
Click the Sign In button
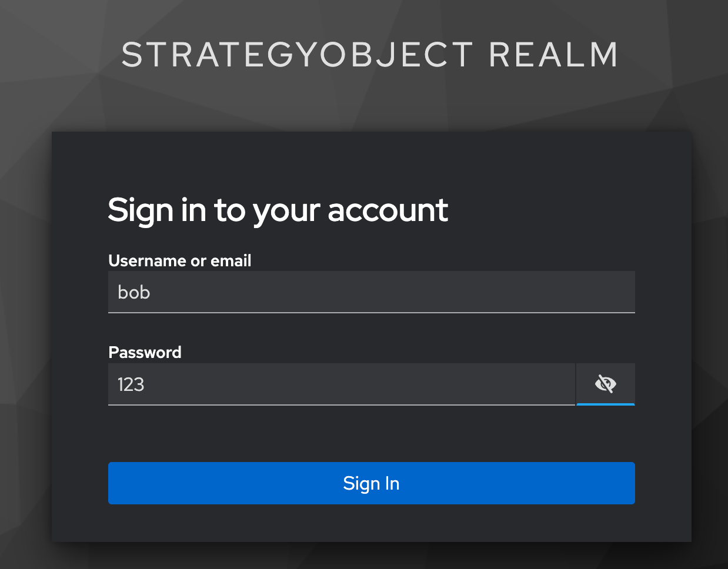coord(371,483)
